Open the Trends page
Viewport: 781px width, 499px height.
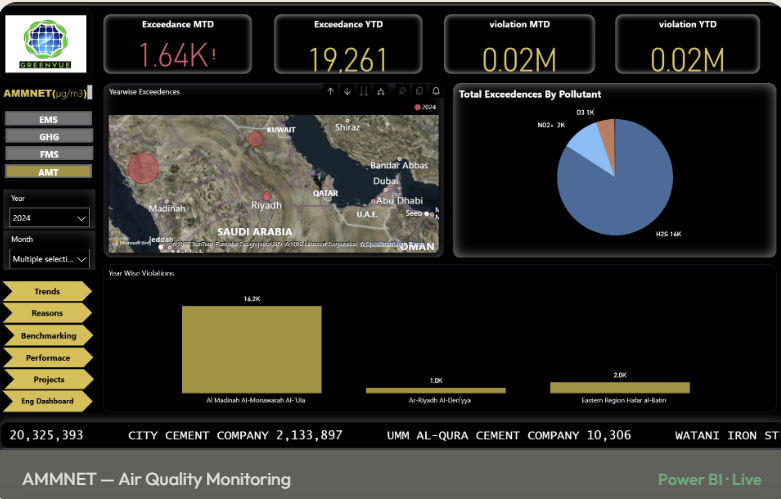tap(47, 291)
